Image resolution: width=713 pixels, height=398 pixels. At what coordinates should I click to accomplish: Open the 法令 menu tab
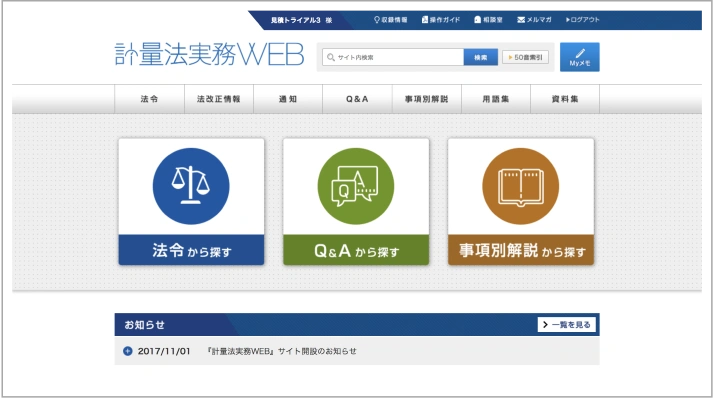pyautogui.click(x=150, y=99)
